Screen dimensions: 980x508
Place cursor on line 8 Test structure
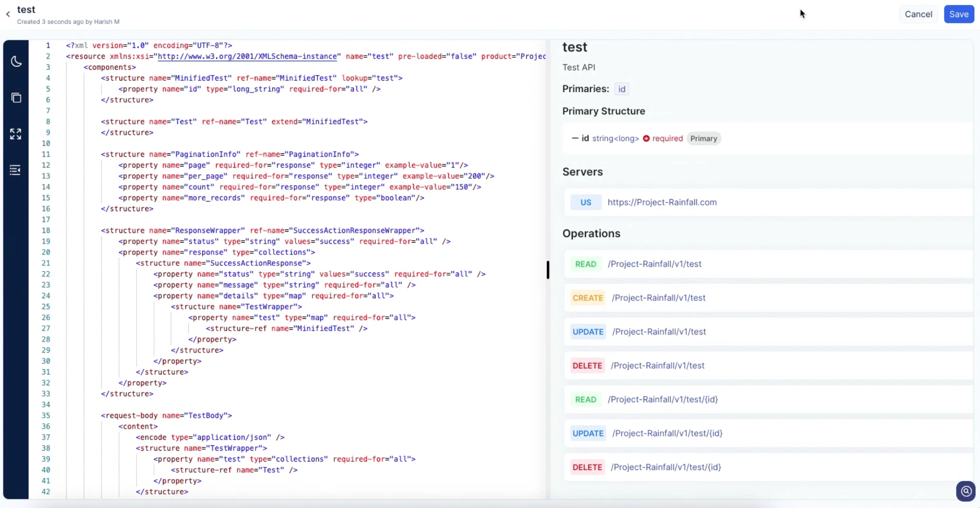pos(234,122)
